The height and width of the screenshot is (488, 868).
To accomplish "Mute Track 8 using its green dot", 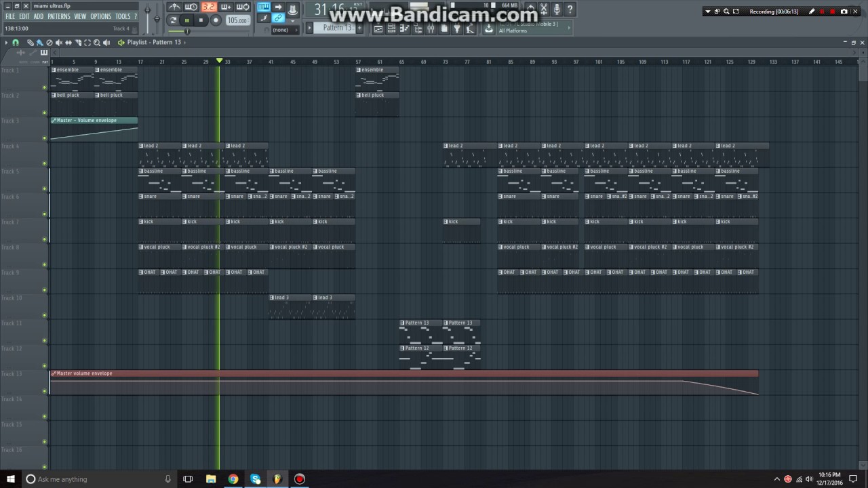I will (x=45, y=265).
